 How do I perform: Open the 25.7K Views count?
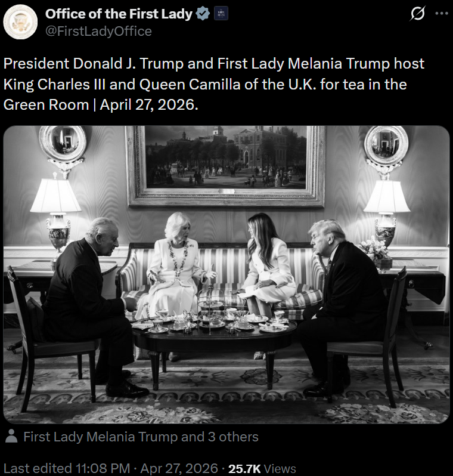[x=262, y=469]
